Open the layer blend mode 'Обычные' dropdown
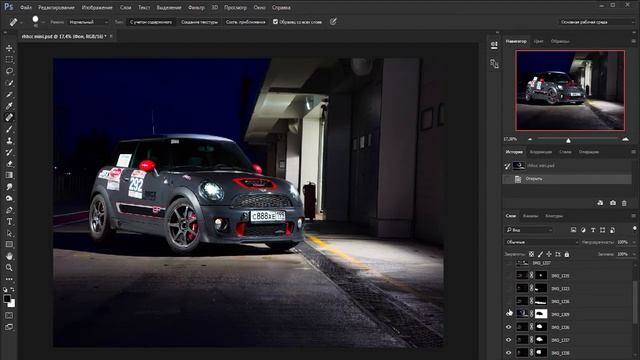The height and width of the screenshot is (360, 640). click(542, 242)
